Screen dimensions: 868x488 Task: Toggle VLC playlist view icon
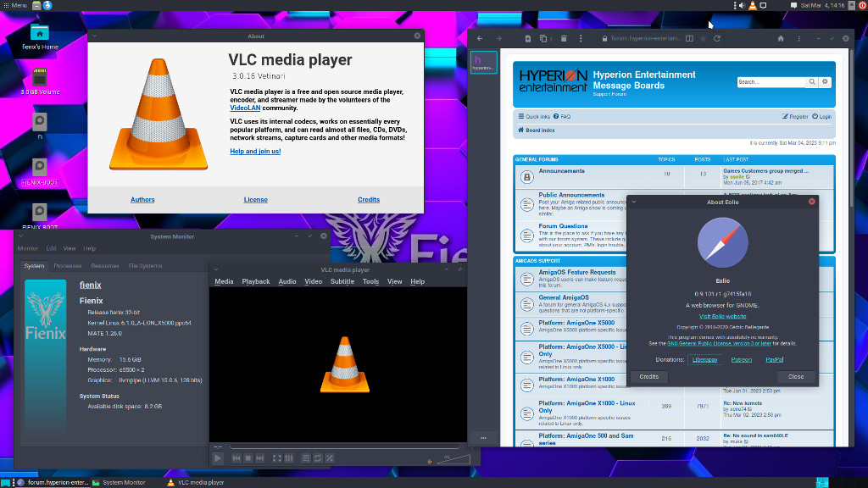point(305,458)
